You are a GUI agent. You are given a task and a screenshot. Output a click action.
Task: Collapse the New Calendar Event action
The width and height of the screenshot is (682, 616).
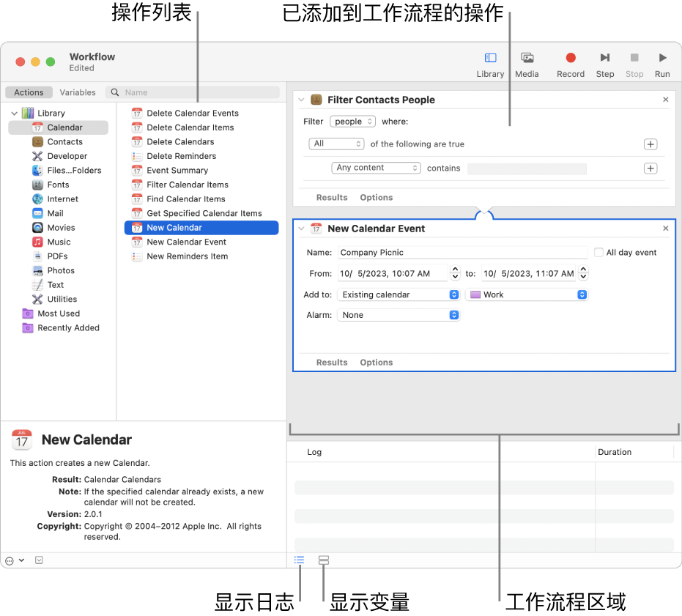pos(301,229)
